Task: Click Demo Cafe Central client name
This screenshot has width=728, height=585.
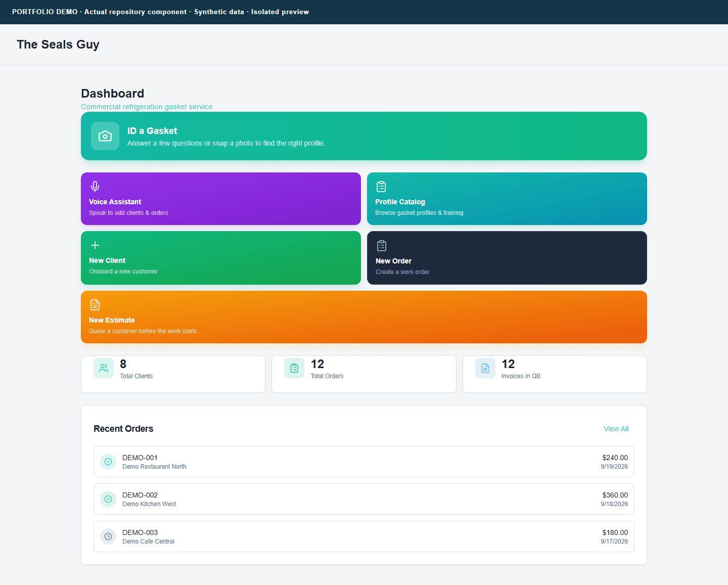Action: point(148,542)
